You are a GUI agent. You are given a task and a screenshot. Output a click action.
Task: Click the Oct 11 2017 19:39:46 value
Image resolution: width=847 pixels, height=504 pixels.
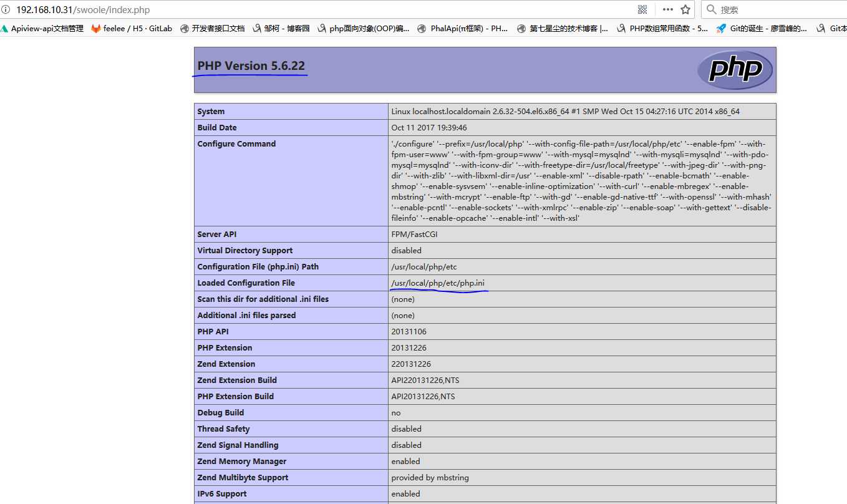pos(429,128)
